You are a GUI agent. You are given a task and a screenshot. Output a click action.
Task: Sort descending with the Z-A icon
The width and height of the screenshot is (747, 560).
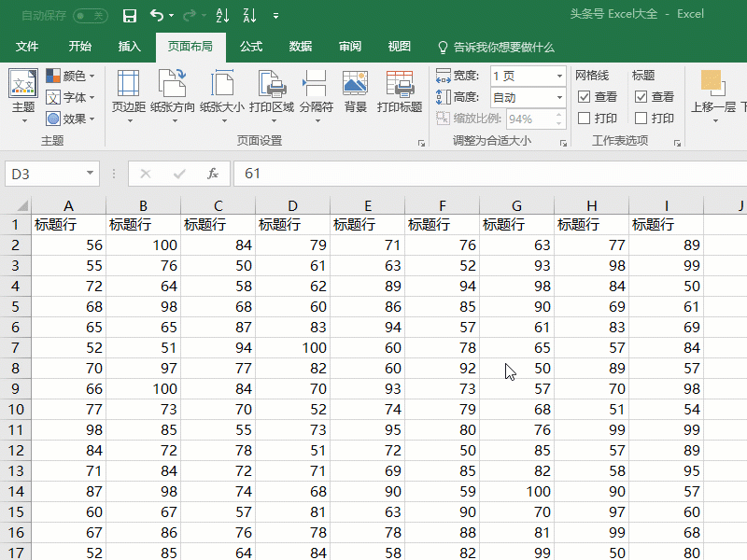point(249,16)
